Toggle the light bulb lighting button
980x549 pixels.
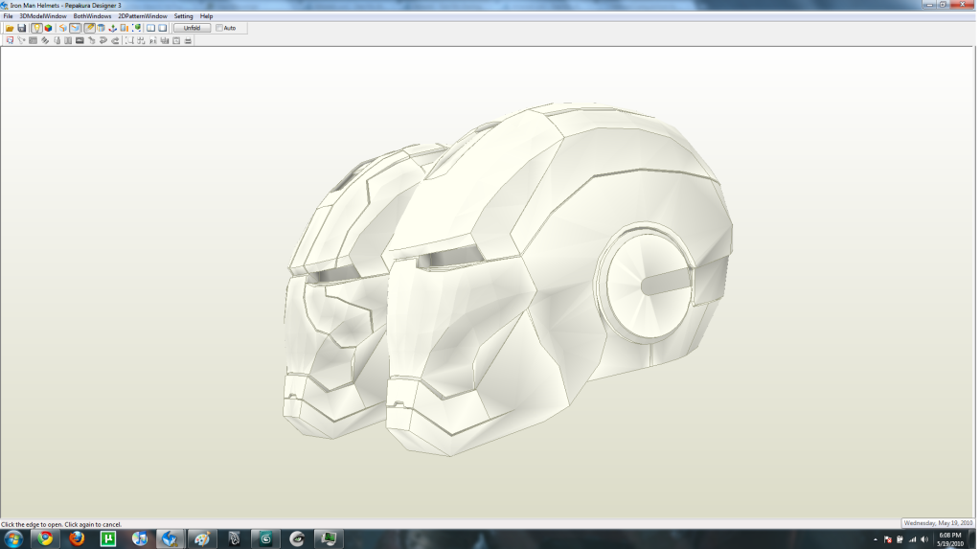[36, 28]
